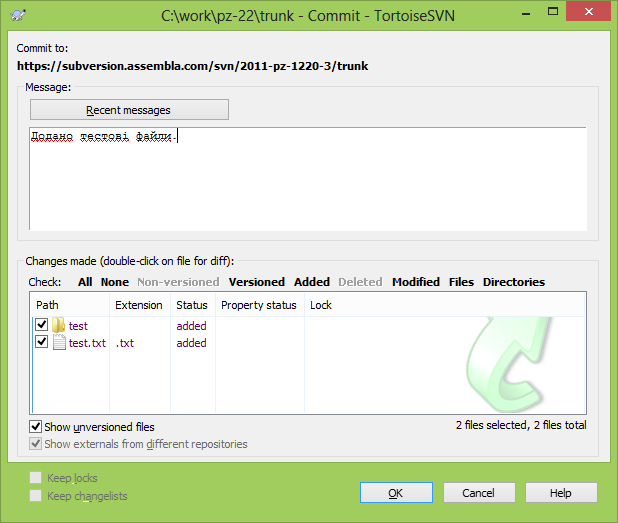This screenshot has height=523, width=618.
Task: Maximize the Commit window
Action: point(553,12)
